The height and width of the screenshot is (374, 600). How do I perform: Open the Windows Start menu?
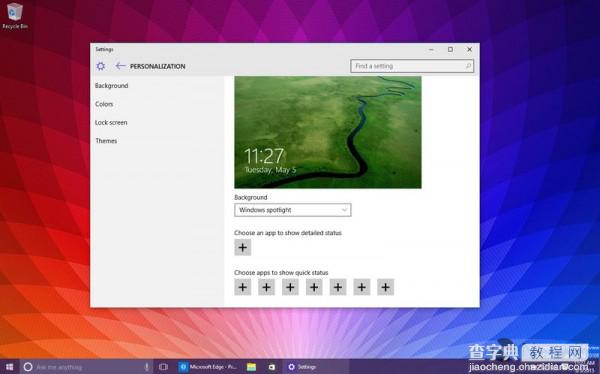point(9,367)
